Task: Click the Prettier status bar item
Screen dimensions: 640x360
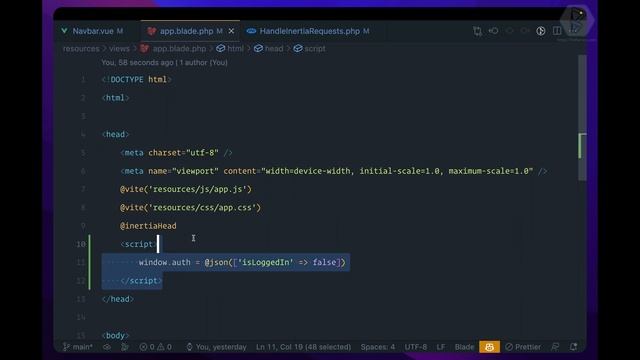Action: point(523,347)
